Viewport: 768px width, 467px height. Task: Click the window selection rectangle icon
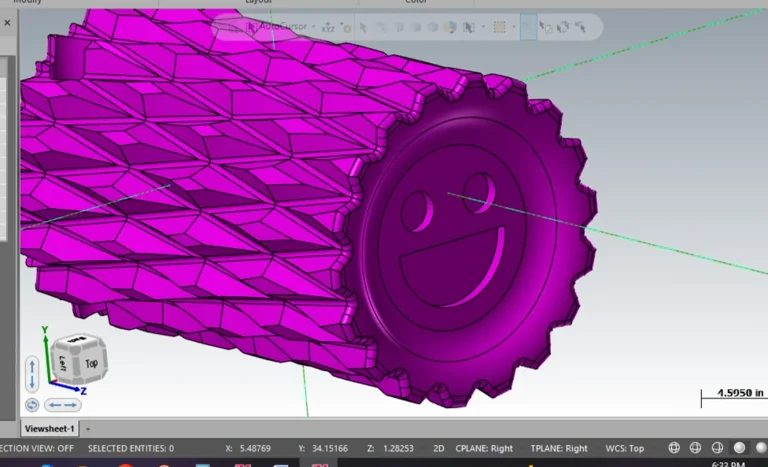[499, 27]
